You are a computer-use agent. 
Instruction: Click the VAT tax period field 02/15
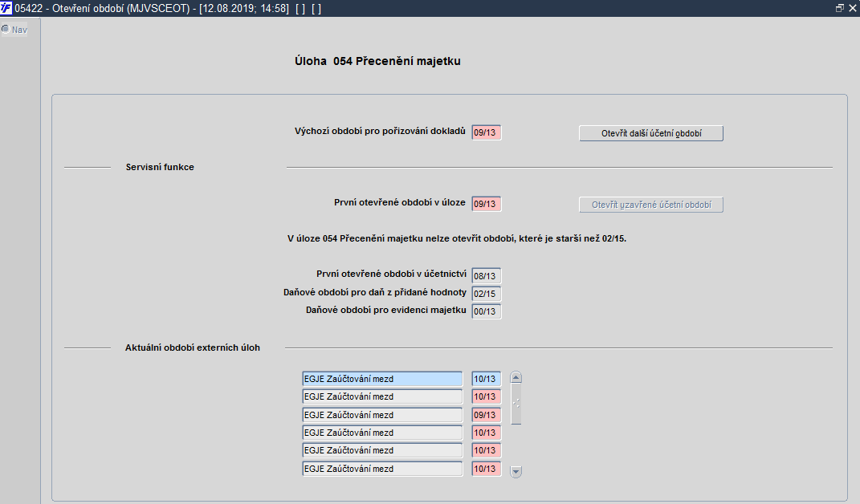pos(487,294)
